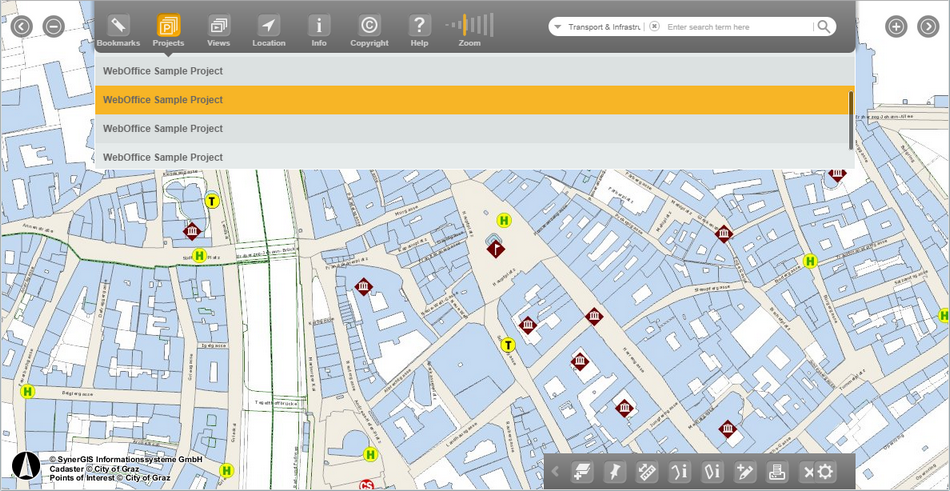This screenshot has width=950, height=491.
Task: Open the add layers tool
Action: click(582, 471)
